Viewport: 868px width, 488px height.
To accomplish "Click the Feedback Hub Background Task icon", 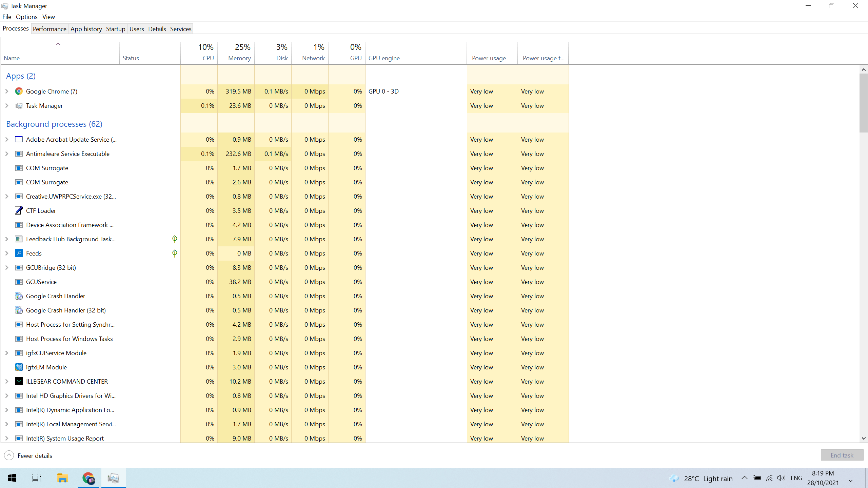I will point(19,239).
